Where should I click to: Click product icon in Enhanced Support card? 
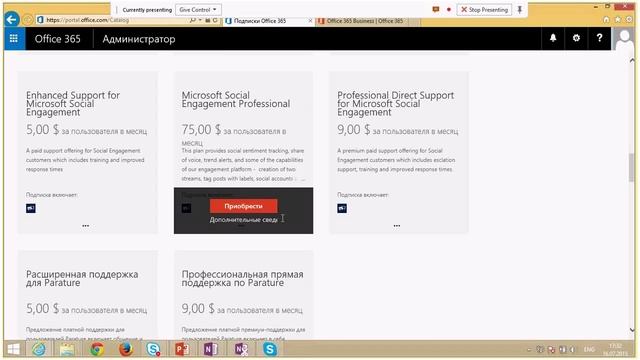click(31, 208)
